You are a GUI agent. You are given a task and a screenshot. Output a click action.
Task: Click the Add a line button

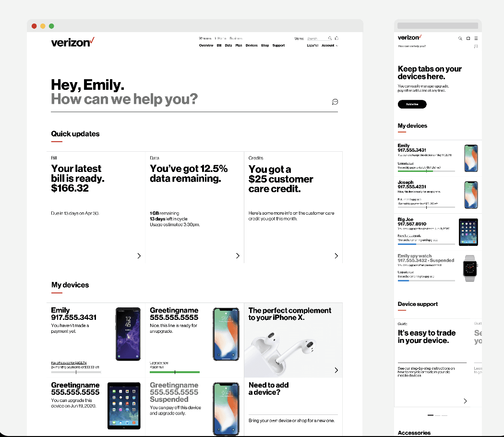412,104
